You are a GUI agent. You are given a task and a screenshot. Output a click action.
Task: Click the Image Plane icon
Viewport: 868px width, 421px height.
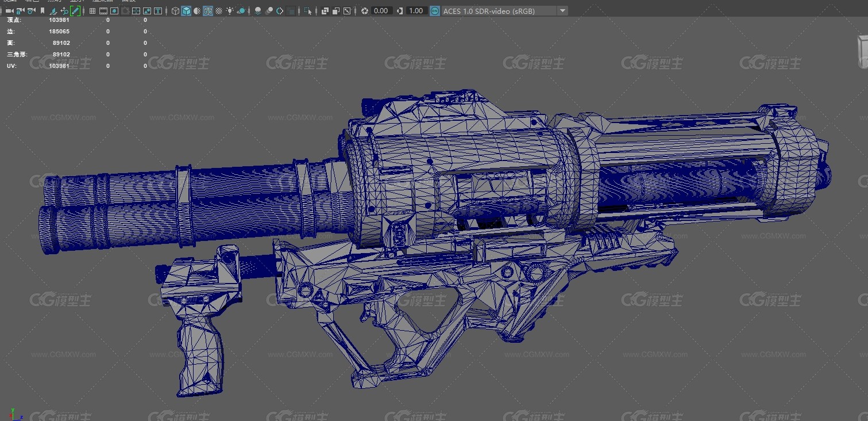pos(54,11)
